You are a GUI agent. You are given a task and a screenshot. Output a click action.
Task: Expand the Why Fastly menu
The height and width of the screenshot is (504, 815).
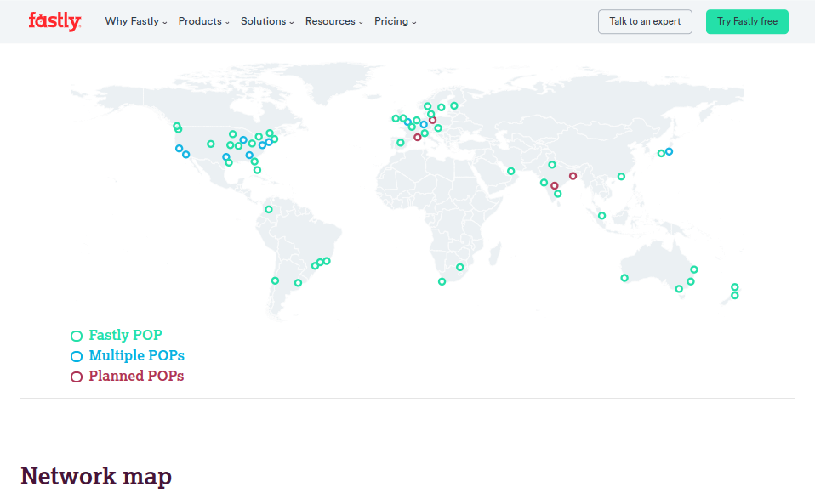click(135, 21)
